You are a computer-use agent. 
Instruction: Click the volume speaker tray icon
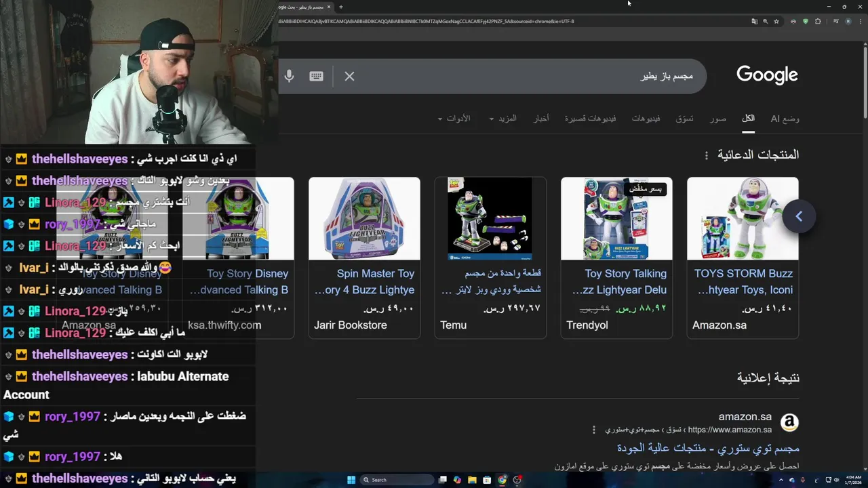pyautogui.click(x=836, y=480)
